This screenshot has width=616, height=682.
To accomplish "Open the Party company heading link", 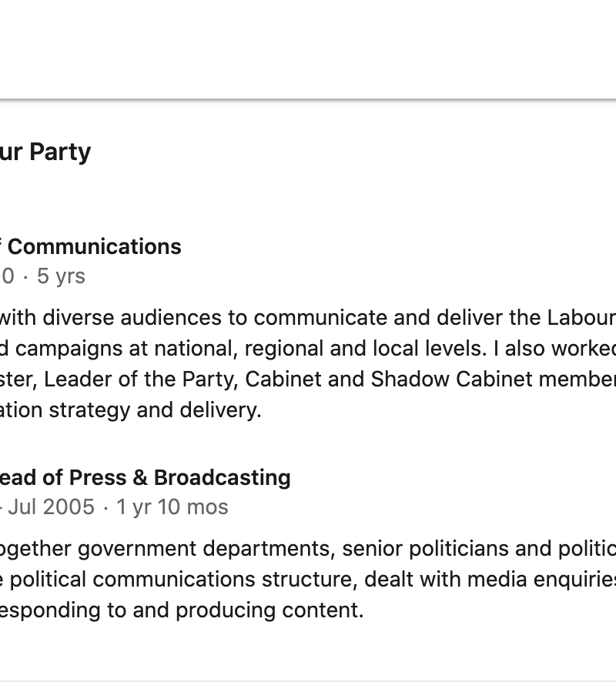I will click(x=46, y=152).
